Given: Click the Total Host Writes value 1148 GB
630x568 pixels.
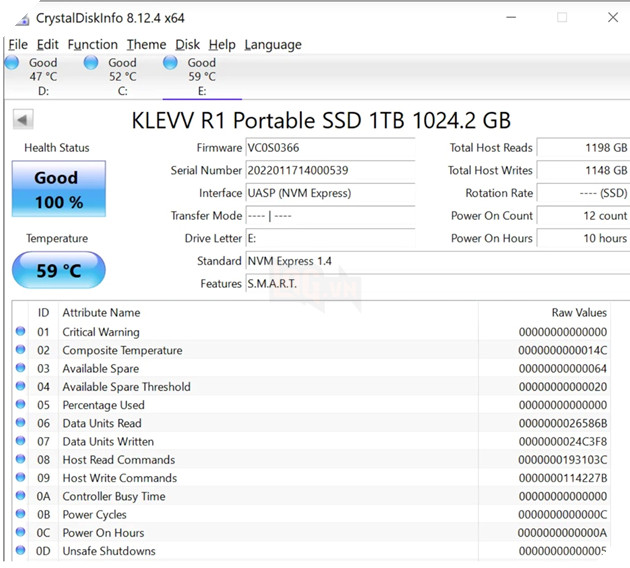Looking at the screenshot, I should coord(583,170).
